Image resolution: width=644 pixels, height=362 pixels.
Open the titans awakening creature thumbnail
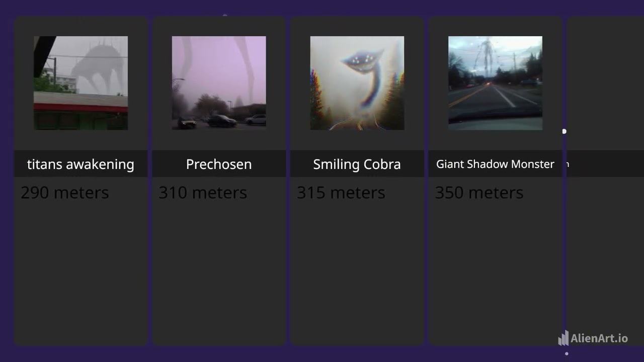pos(80,83)
